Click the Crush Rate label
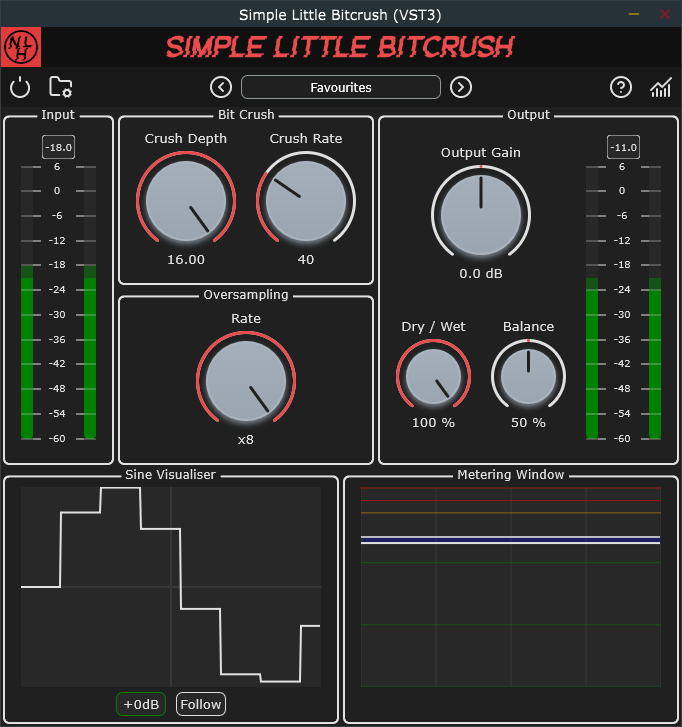The width and height of the screenshot is (682, 727). tap(306, 139)
